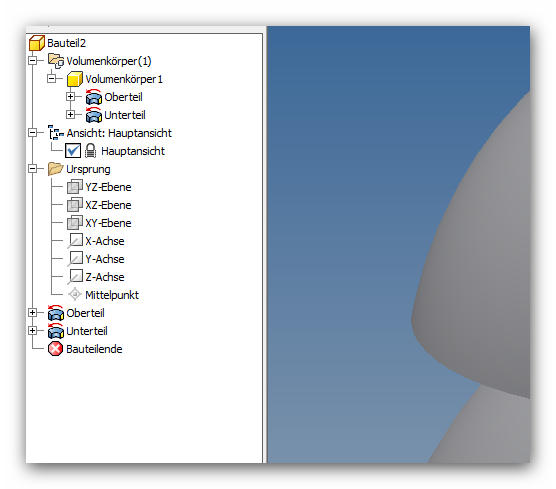556x489 pixels.
Task: Click the nested Oberteil revolve feature icon
Action: 94,97
